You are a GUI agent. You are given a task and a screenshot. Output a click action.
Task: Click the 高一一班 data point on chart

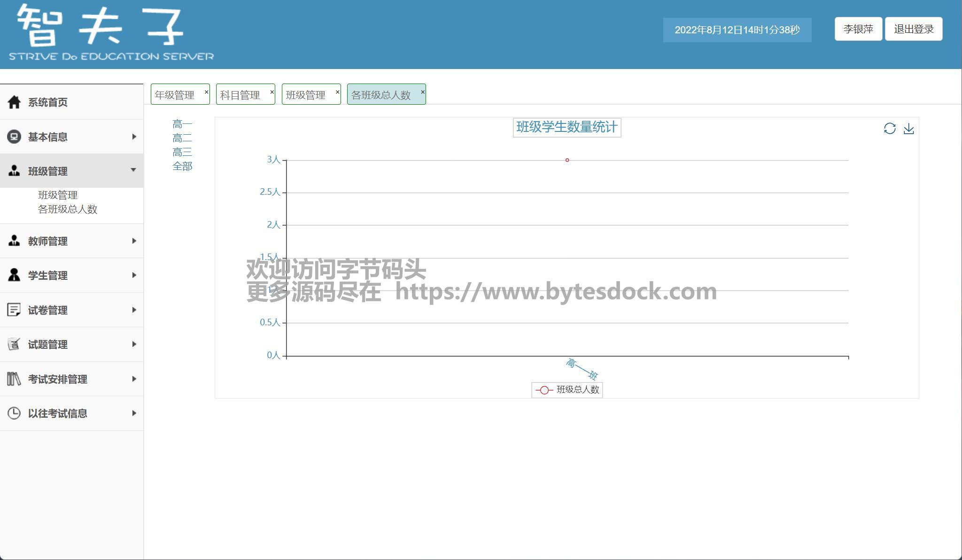[567, 160]
